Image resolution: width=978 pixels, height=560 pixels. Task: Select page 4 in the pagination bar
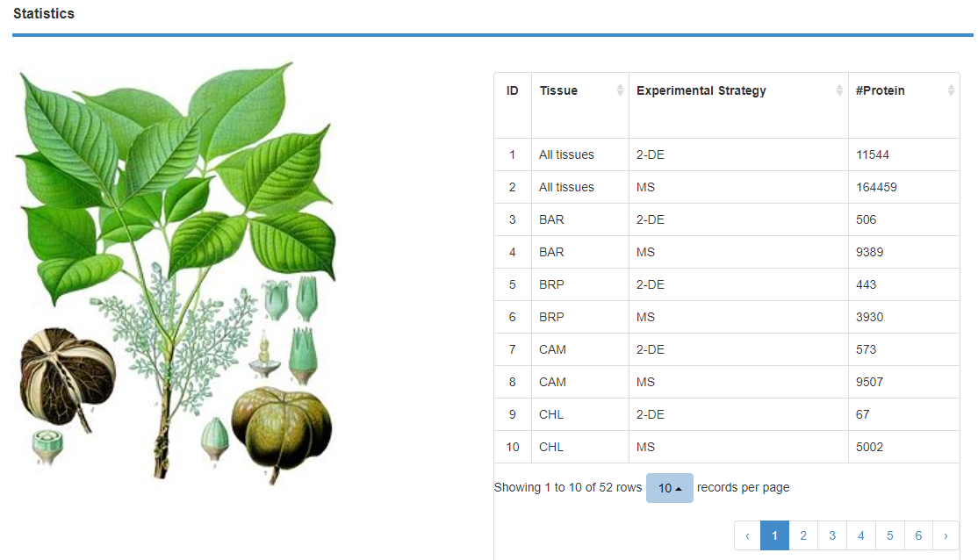point(861,535)
